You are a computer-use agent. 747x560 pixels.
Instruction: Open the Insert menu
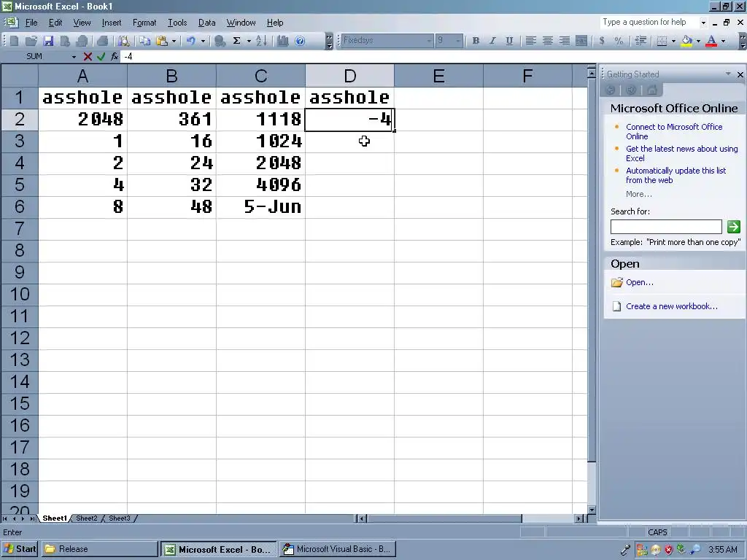point(112,23)
